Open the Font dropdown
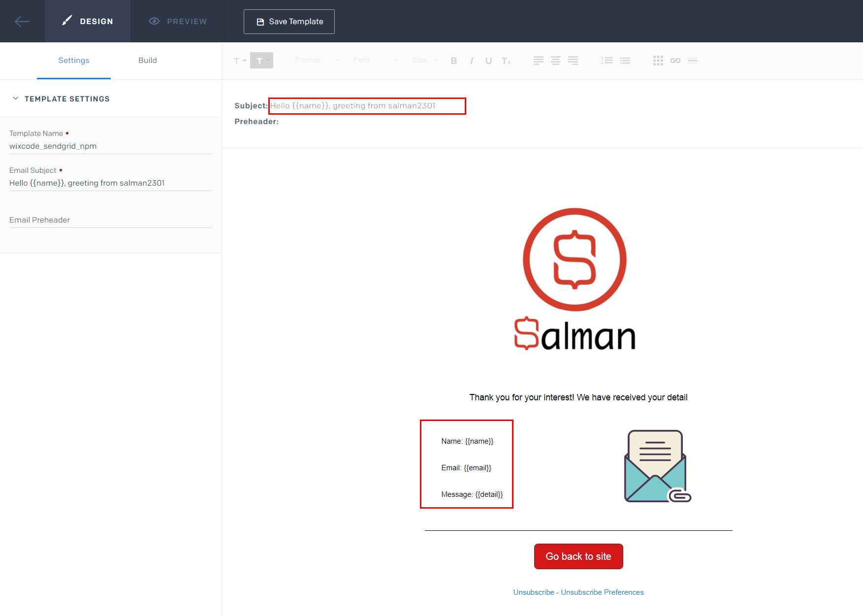The height and width of the screenshot is (616, 863). [369, 60]
